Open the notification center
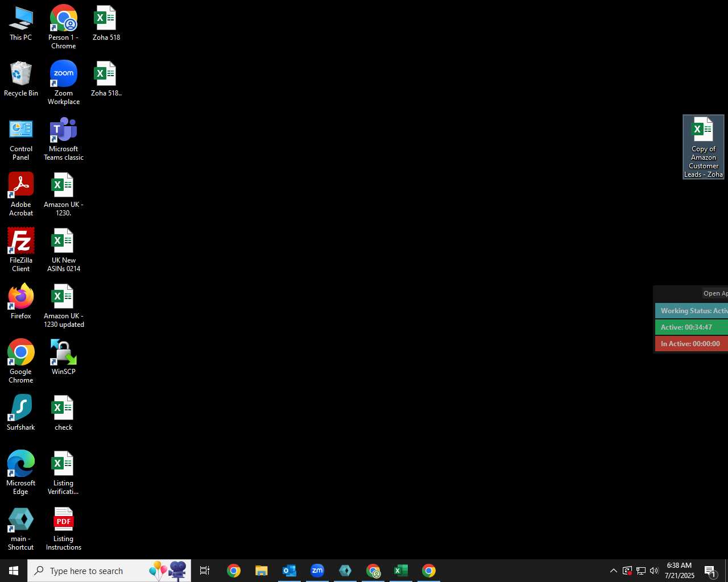Screen dimensions: 728x582 click(x=710, y=571)
